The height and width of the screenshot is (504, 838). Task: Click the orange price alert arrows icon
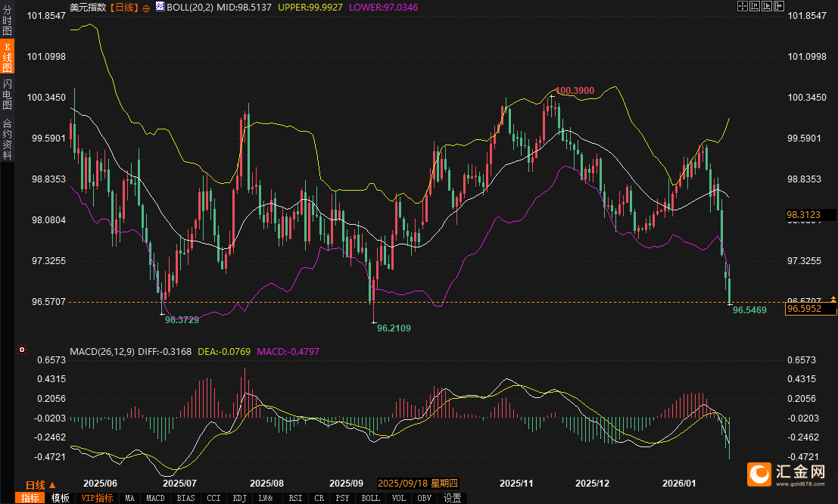coord(833,301)
